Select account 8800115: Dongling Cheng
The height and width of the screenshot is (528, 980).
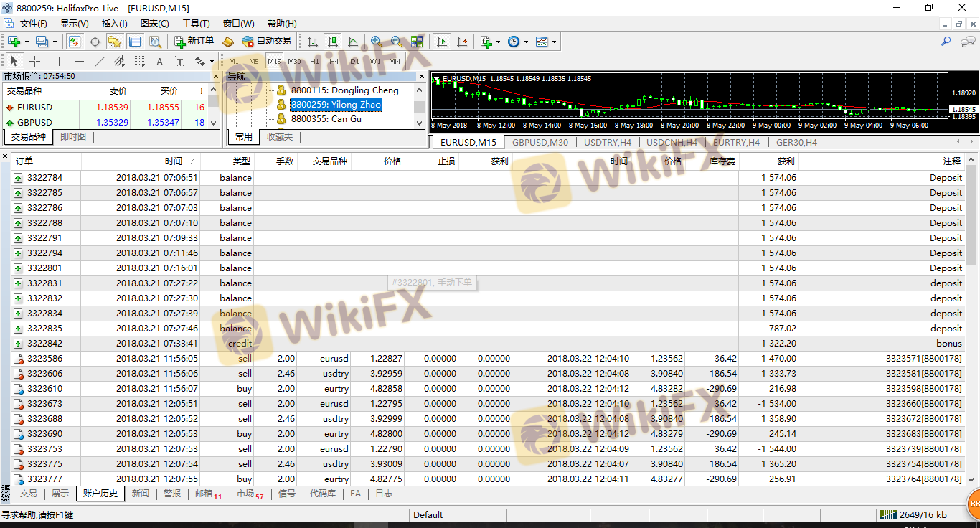tap(344, 90)
